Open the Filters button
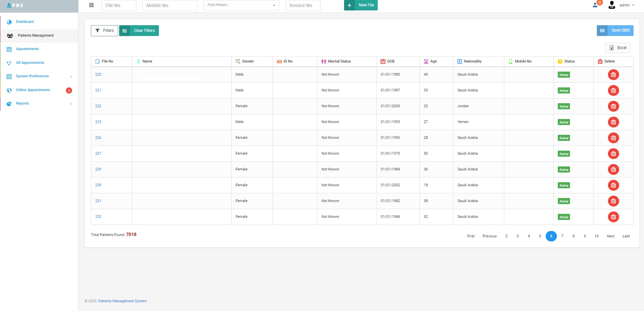Screen dimensions: 644x311 [104, 31]
